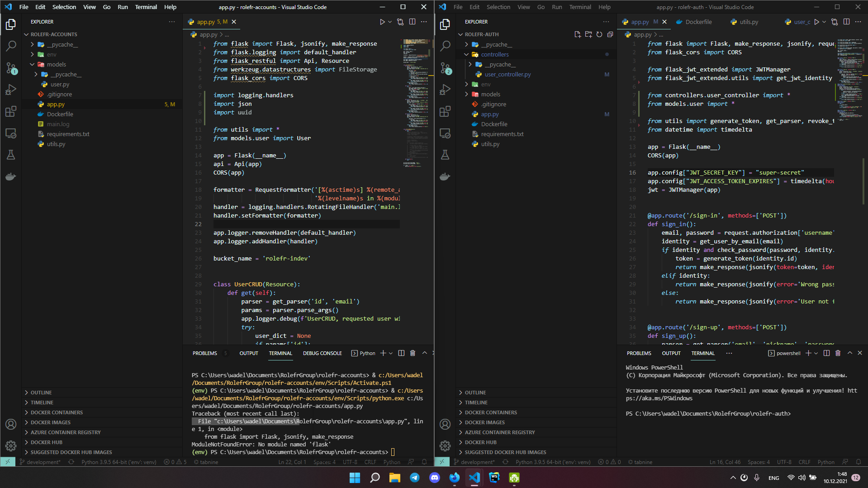Switch to PROBLEMS tab in rolefr-accounts panel
This screenshot has height=488, width=868.
[x=205, y=353]
